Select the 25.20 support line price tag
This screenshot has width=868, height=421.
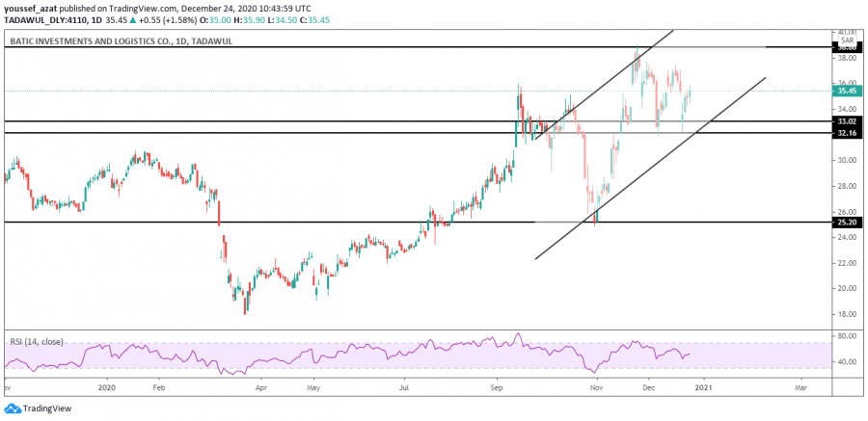847,223
